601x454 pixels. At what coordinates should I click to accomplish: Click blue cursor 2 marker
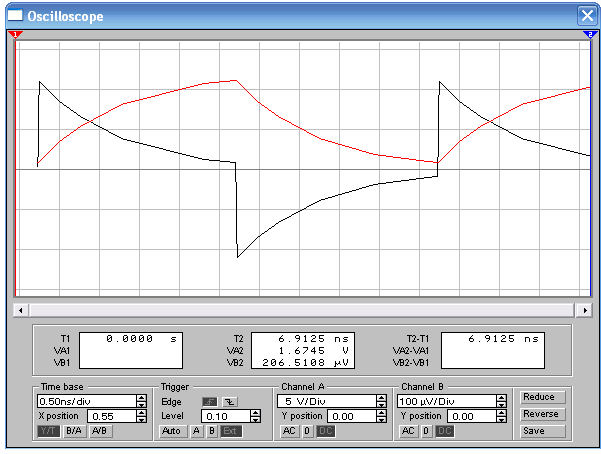tap(590, 35)
